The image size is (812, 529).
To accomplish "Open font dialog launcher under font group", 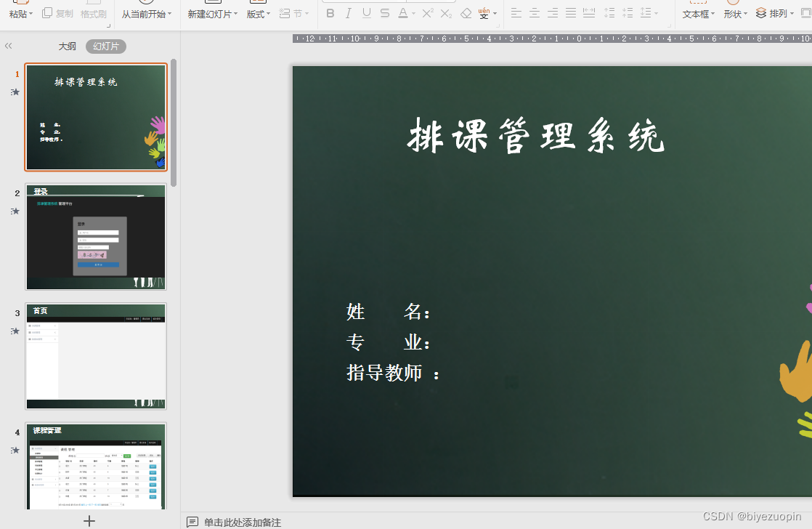I will pos(498,25).
